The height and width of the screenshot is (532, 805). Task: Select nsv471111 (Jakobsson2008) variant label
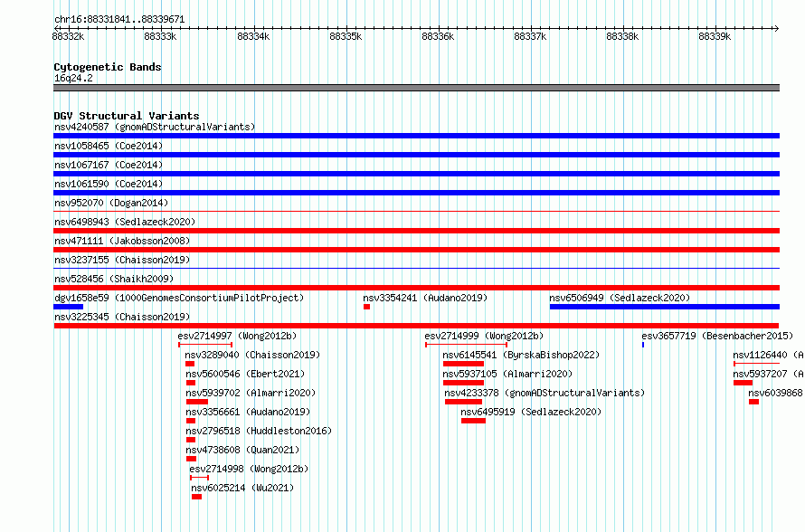pyautogui.click(x=122, y=241)
